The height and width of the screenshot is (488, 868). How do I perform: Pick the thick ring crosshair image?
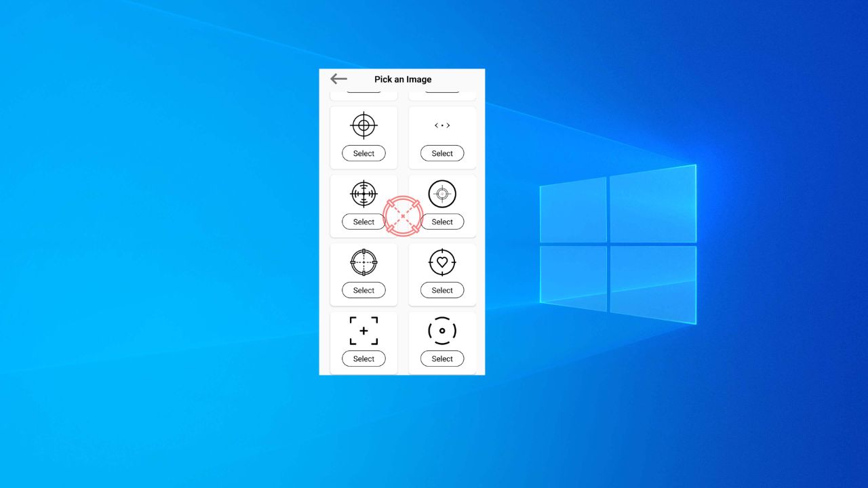tap(442, 194)
